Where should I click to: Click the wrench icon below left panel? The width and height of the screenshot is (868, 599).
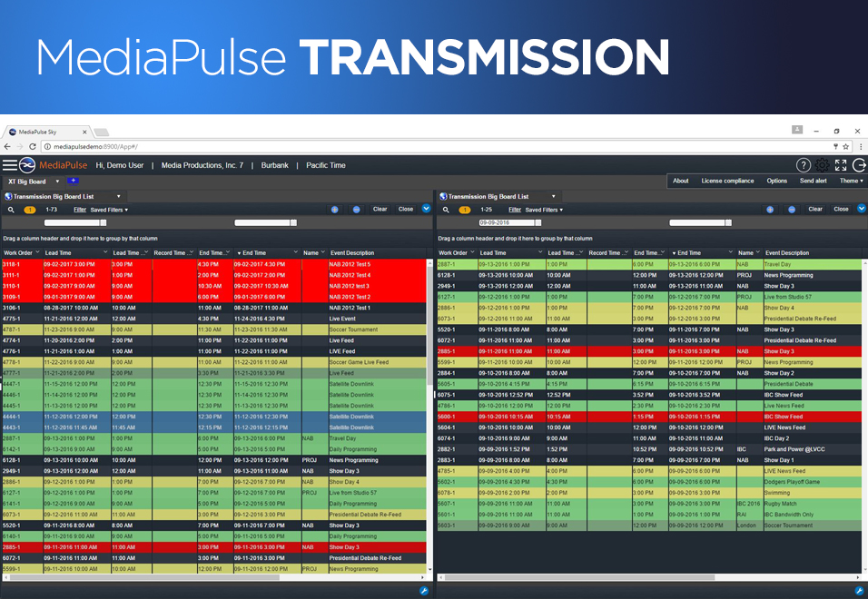(424, 591)
